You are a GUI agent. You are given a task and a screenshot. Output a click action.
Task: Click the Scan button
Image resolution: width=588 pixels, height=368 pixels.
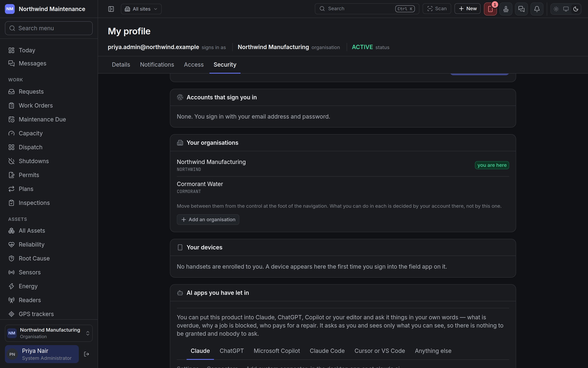[x=437, y=9]
